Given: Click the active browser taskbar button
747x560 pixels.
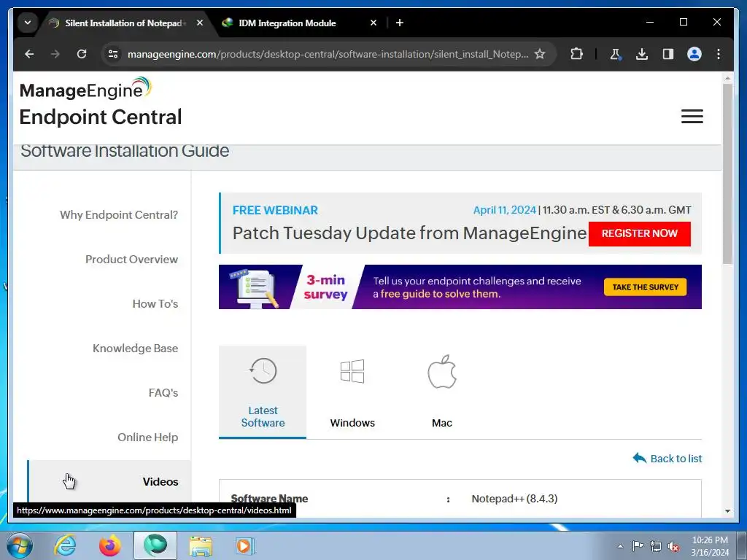Looking at the screenshot, I should coord(155,545).
